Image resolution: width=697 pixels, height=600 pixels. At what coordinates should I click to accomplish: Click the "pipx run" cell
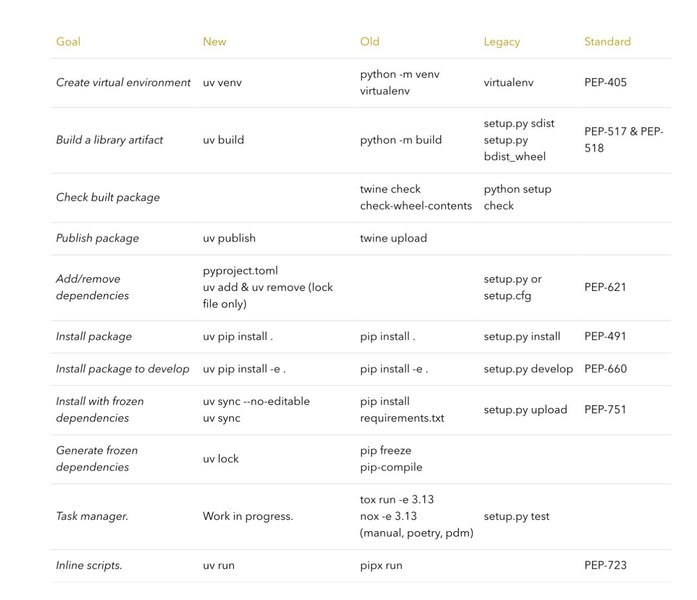pos(383,565)
